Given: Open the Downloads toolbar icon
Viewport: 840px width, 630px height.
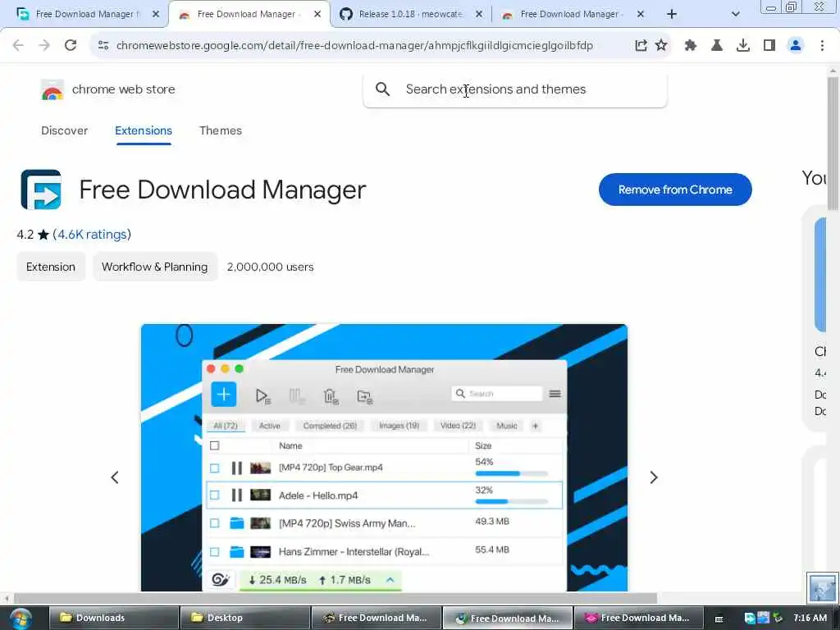Looking at the screenshot, I should (743, 46).
